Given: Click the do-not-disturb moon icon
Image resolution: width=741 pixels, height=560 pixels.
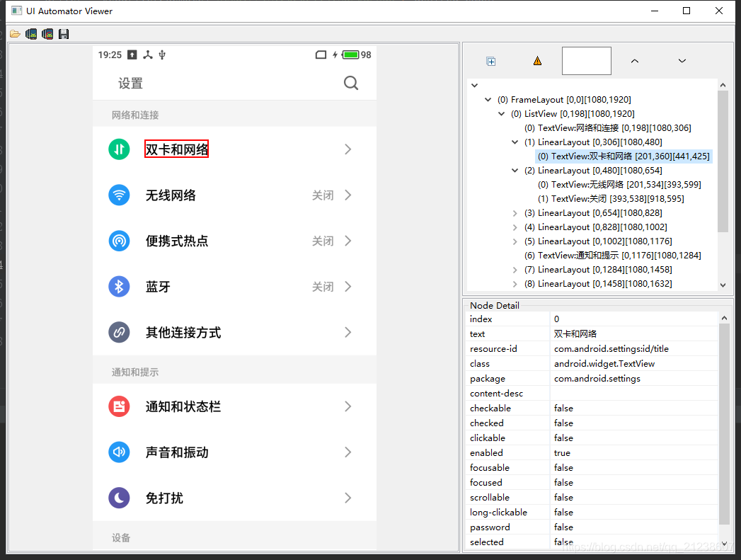Looking at the screenshot, I should click(119, 498).
